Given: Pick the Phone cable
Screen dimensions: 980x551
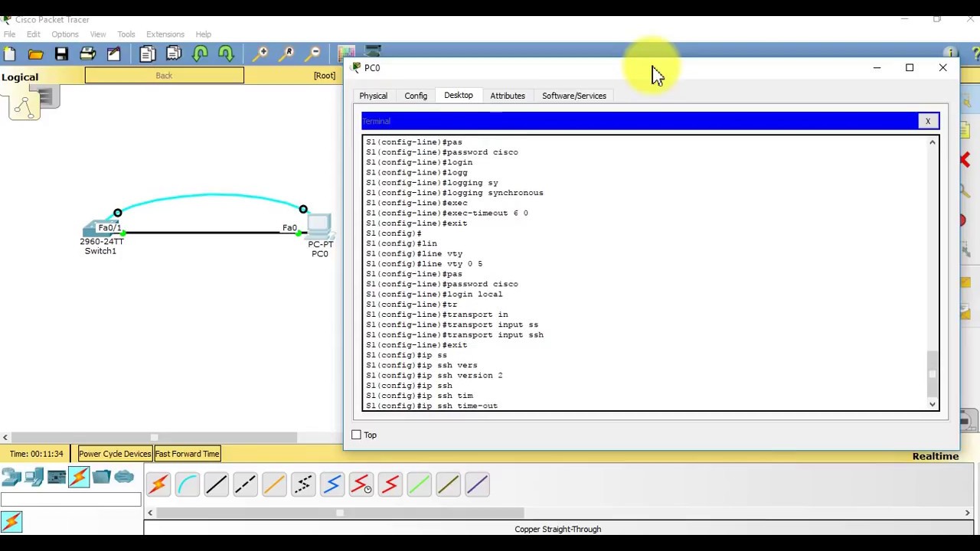Looking at the screenshot, I should point(303,484).
